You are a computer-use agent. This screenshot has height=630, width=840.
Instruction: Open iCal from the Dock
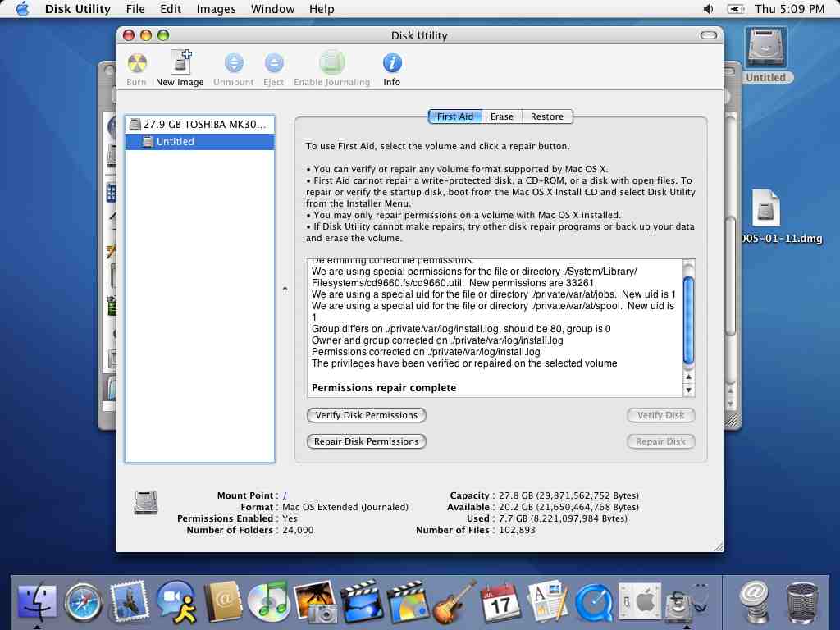click(x=500, y=602)
